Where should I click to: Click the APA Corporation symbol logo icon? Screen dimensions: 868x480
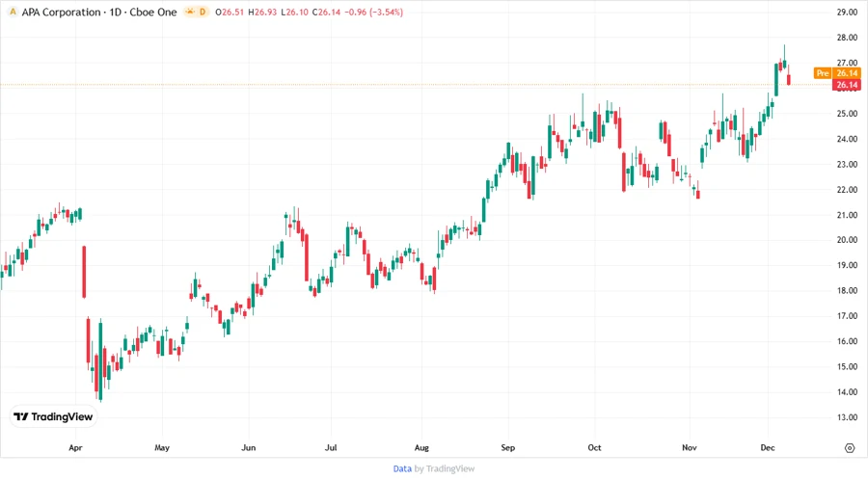(13, 12)
